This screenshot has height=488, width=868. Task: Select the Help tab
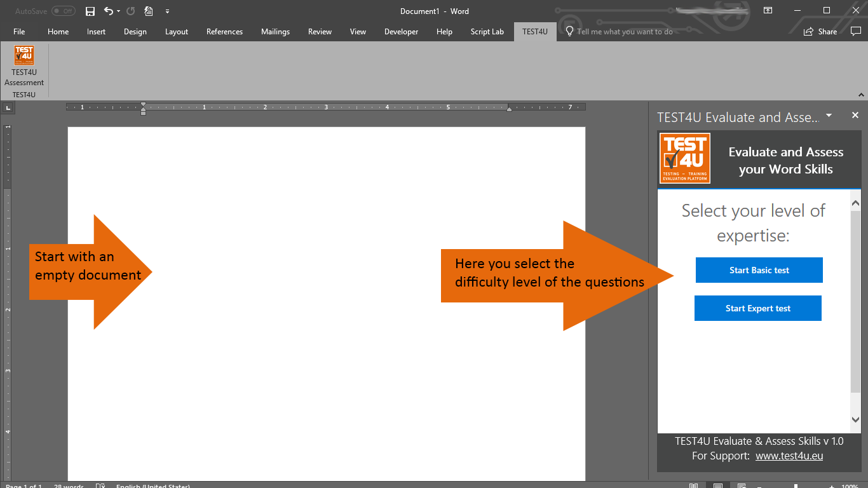[444, 32]
